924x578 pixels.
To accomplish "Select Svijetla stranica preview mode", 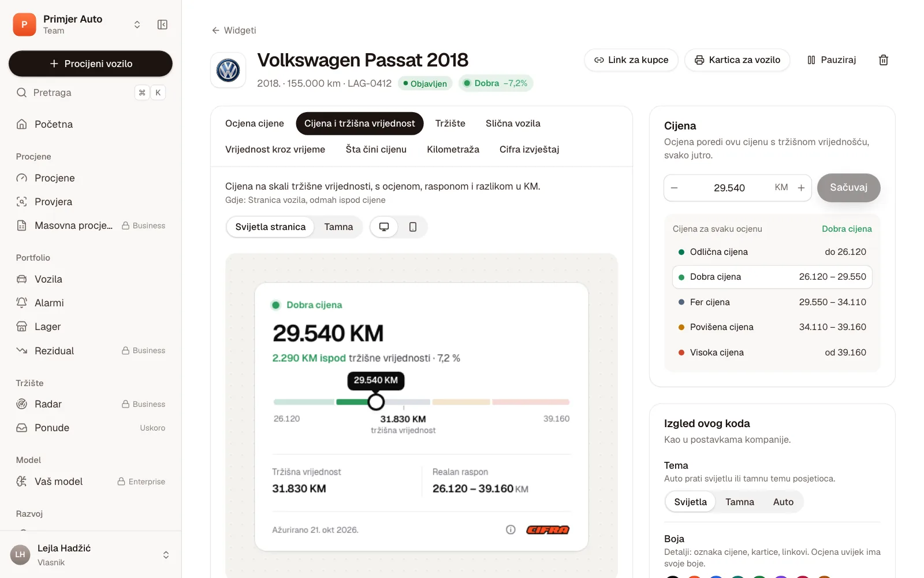I will (270, 227).
